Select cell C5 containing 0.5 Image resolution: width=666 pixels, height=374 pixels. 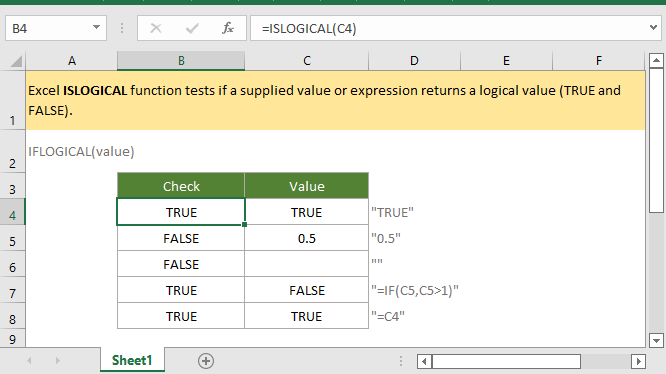(x=307, y=238)
